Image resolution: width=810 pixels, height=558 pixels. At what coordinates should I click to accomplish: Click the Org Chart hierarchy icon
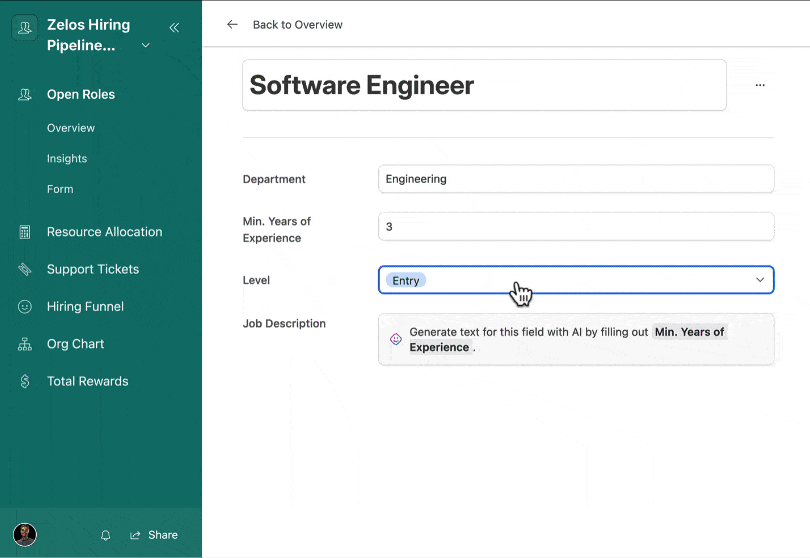[x=24, y=344]
